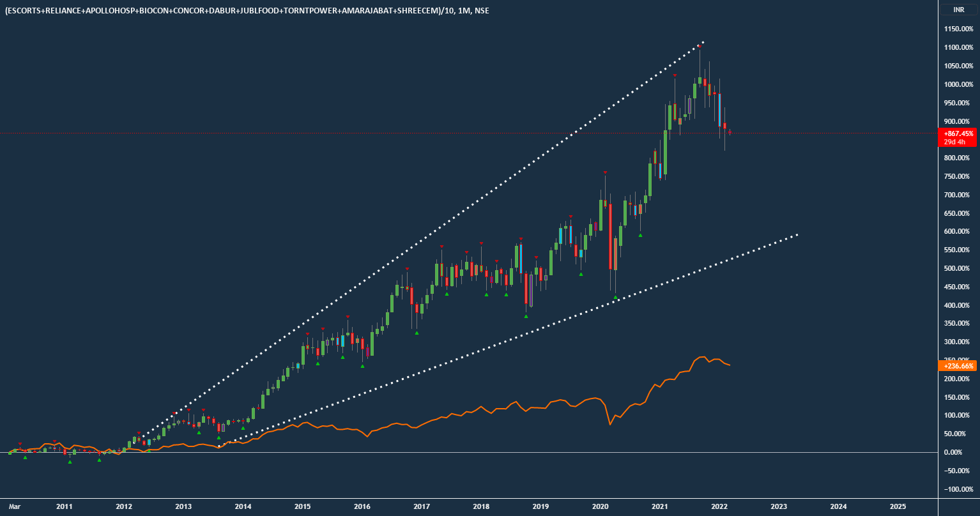Click the 350.00% price axis label
Screen dimensions: 980x516
(x=958, y=324)
